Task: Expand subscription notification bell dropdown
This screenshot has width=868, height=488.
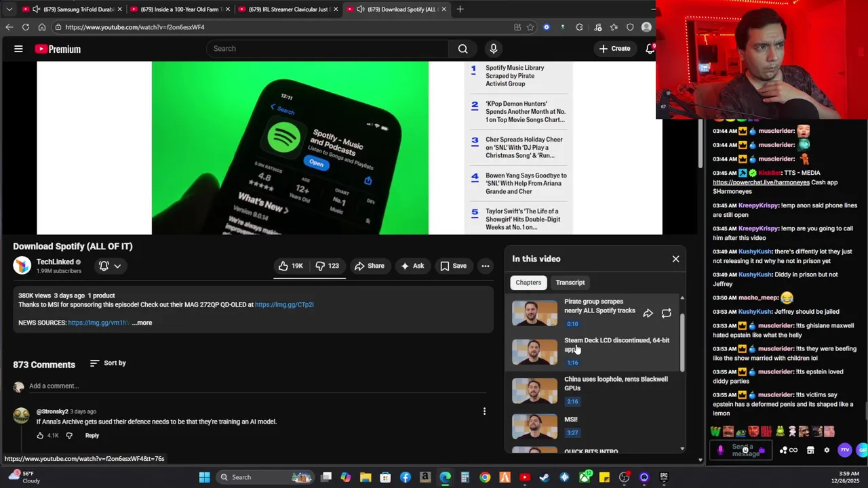Action: click(x=110, y=266)
